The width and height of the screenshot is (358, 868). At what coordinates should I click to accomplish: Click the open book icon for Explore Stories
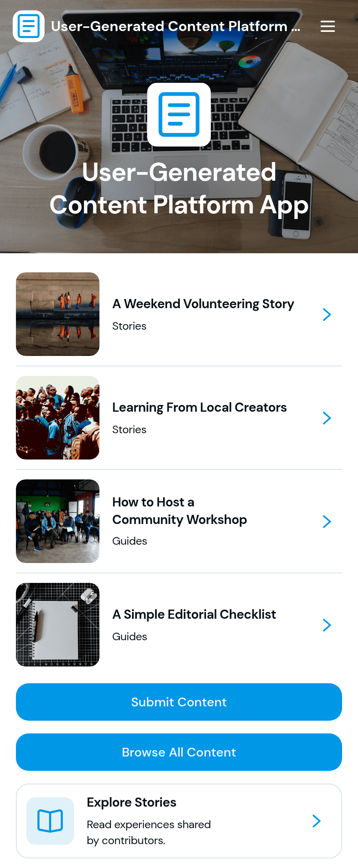click(x=50, y=821)
